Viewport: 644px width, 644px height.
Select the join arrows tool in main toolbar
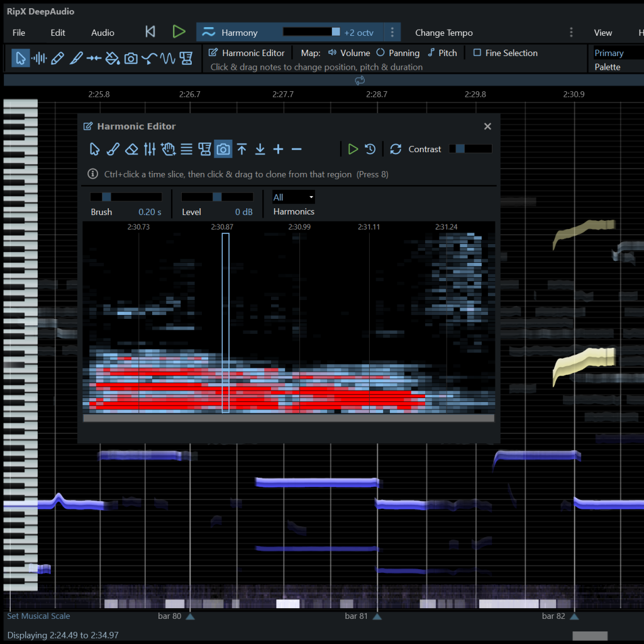[94, 58]
